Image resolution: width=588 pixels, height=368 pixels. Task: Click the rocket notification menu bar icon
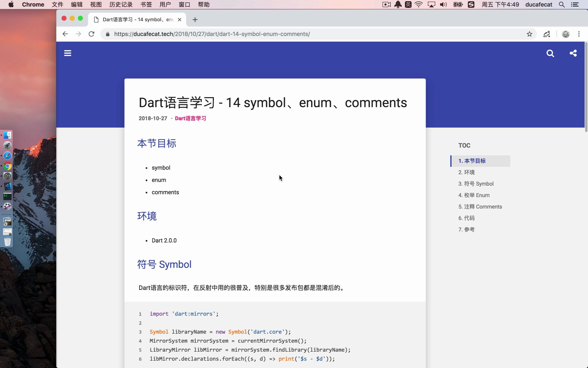click(x=398, y=4)
